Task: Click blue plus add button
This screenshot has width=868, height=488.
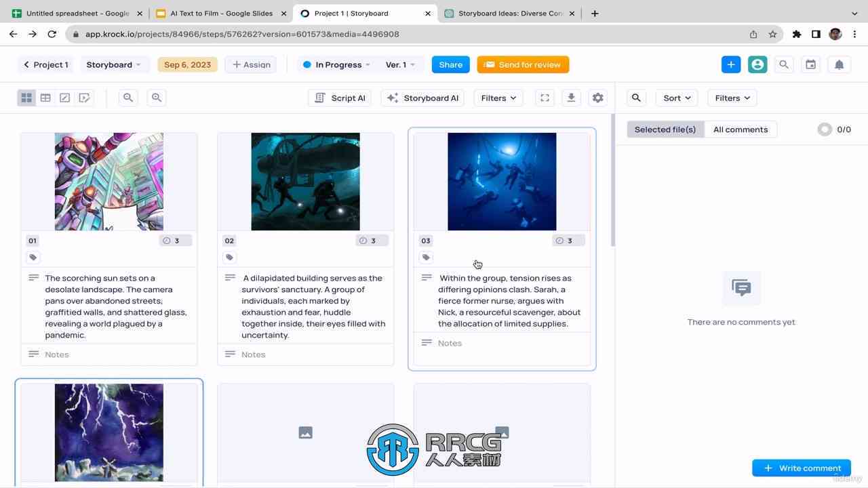Action: coord(731,64)
